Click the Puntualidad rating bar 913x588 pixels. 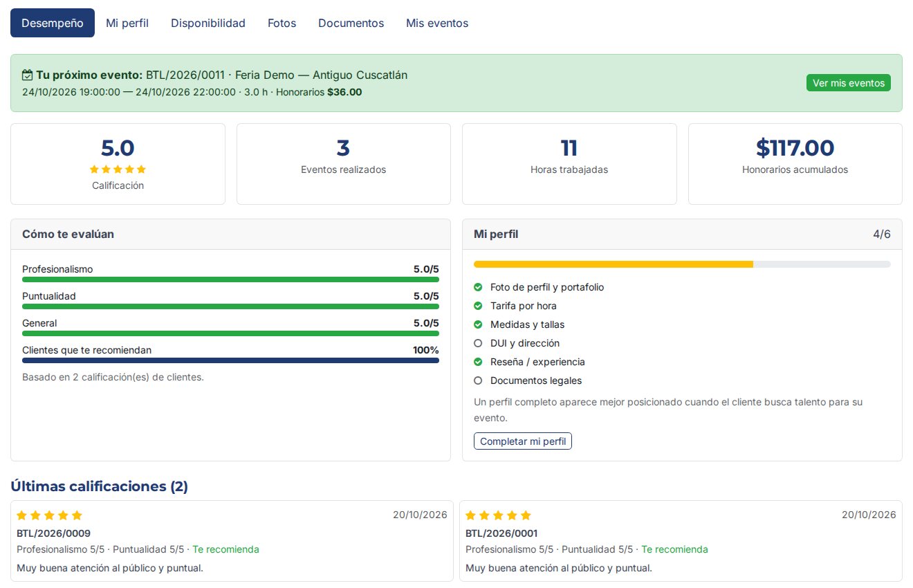[x=230, y=306]
